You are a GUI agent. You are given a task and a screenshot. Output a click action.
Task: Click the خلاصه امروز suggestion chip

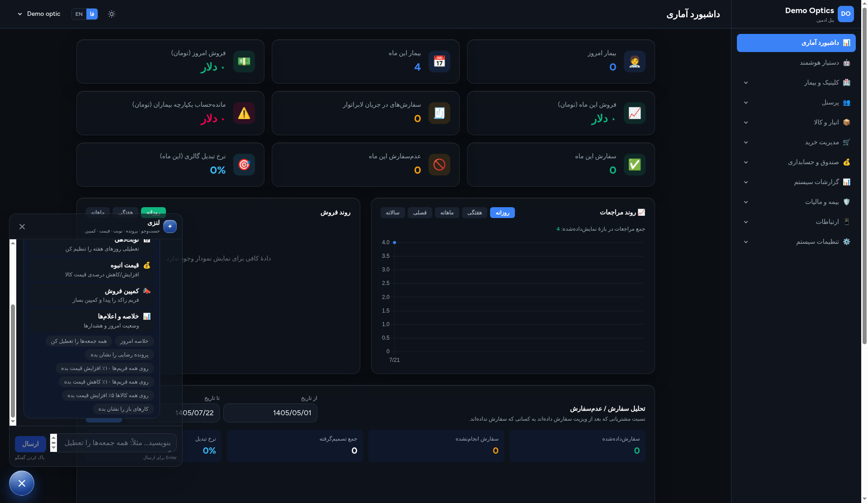(x=134, y=341)
